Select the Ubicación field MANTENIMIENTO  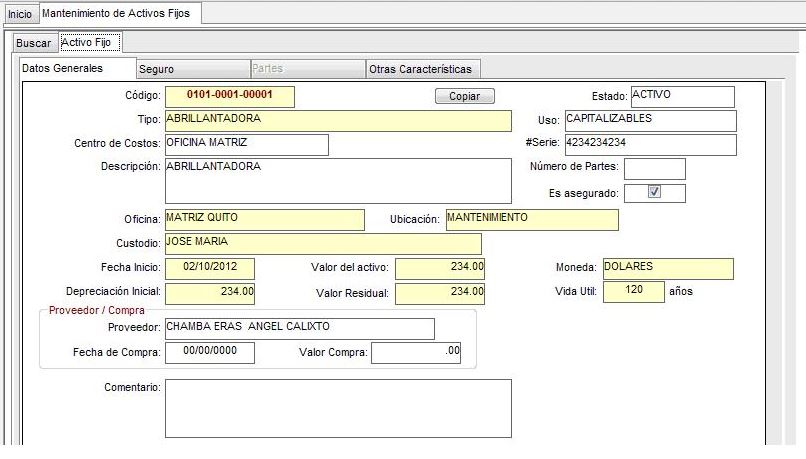pos(531,219)
